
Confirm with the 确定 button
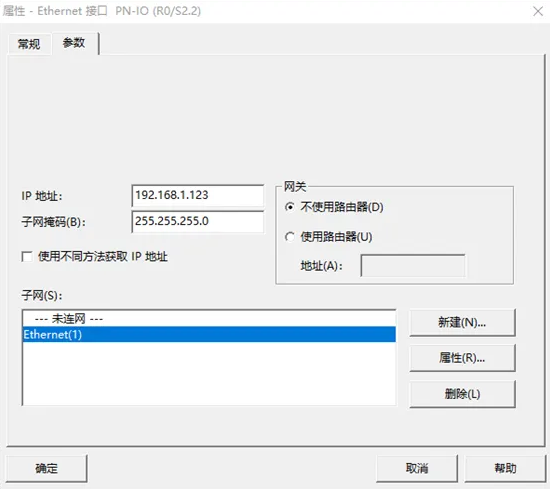tap(47, 468)
